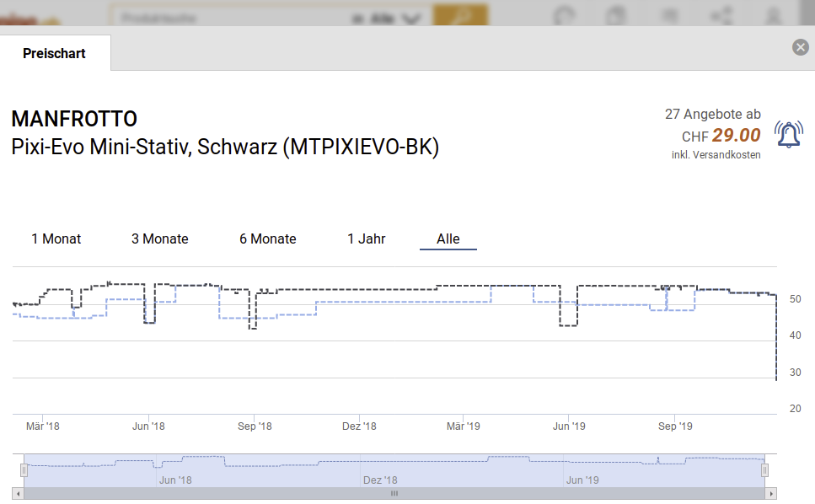Click the 27 Angebote ab text
Screen dimensions: 815x504
pyautogui.click(x=712, y=114)
